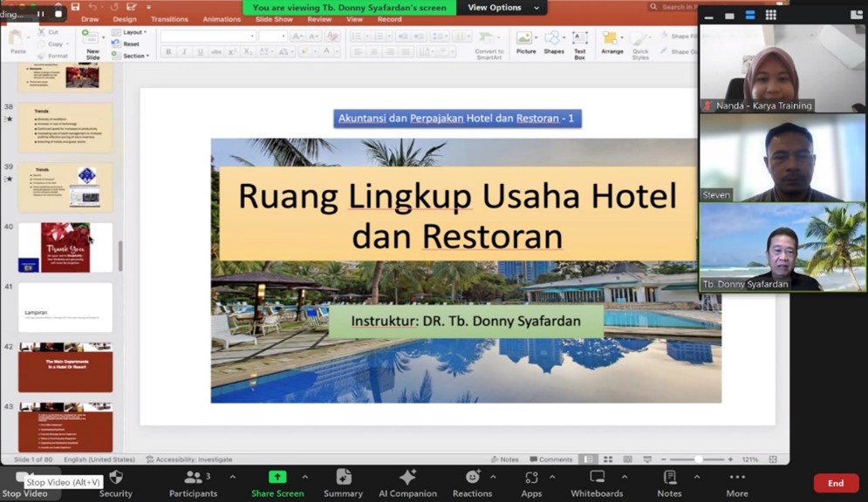Expand the arrow beside Participants
This screenshot has height=502, width=868.
click(x=233, y=477)
